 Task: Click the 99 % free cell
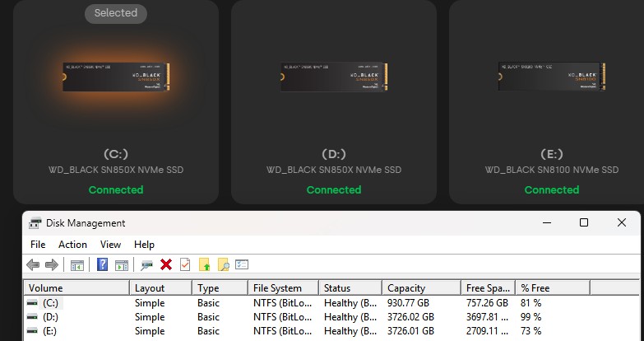tap(531, 317)
